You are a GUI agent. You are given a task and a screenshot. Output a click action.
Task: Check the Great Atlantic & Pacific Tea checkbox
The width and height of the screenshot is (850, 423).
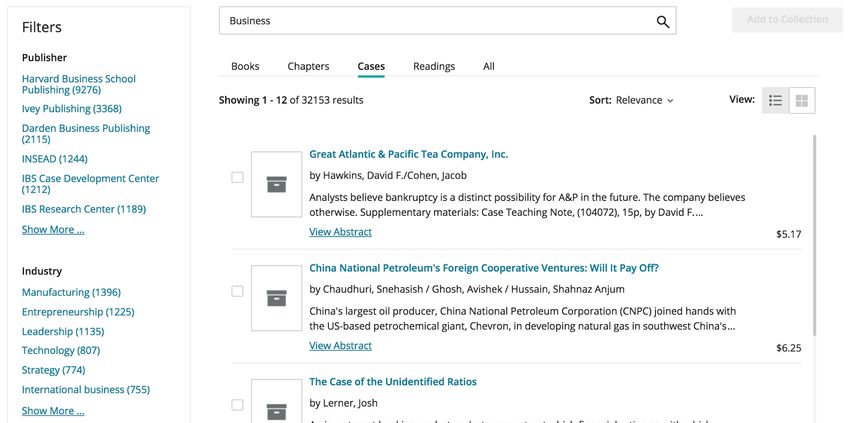[x=237, y=177]
